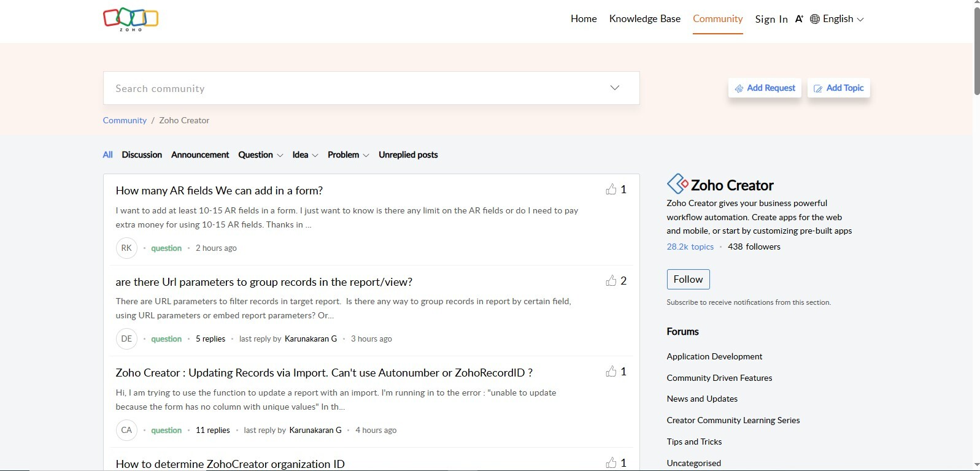Click the 28.2k topics link

690,247
